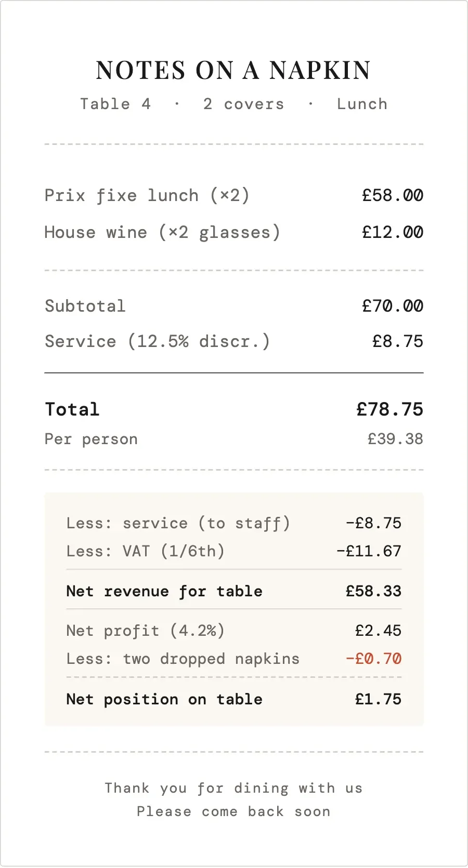Click the £12.00 house wine price

click(x=393, y=232)
